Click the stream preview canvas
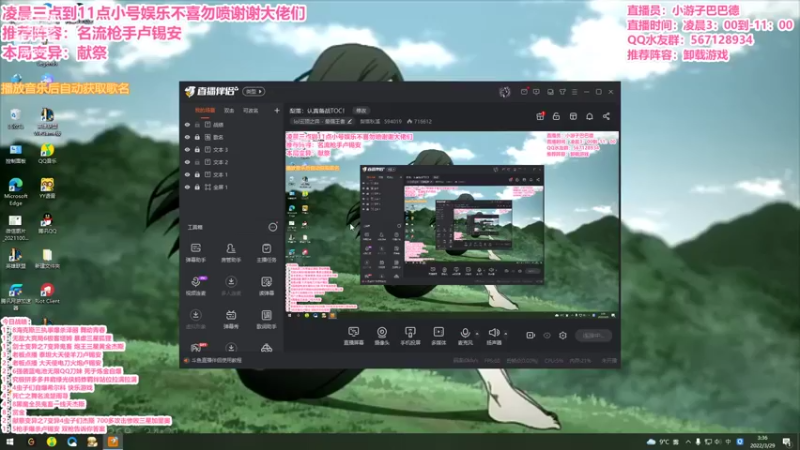Viewport: 800px width, 450px height. coord(452,226)
